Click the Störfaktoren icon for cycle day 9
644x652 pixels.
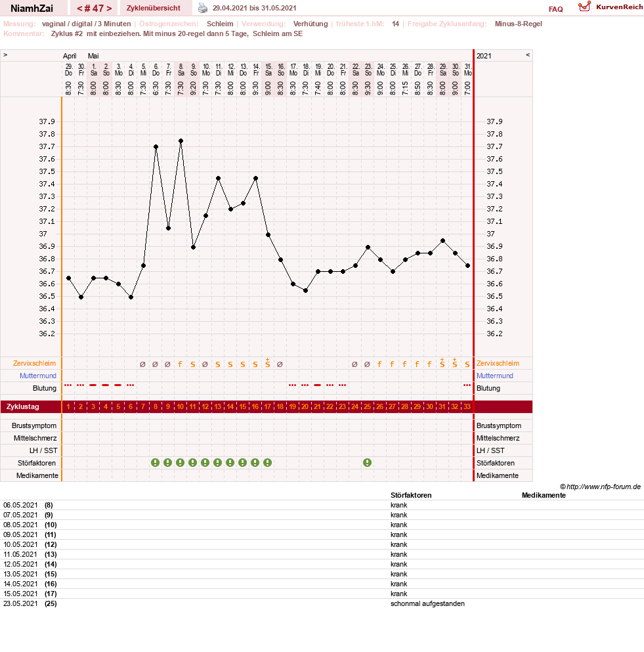point(167,462)
